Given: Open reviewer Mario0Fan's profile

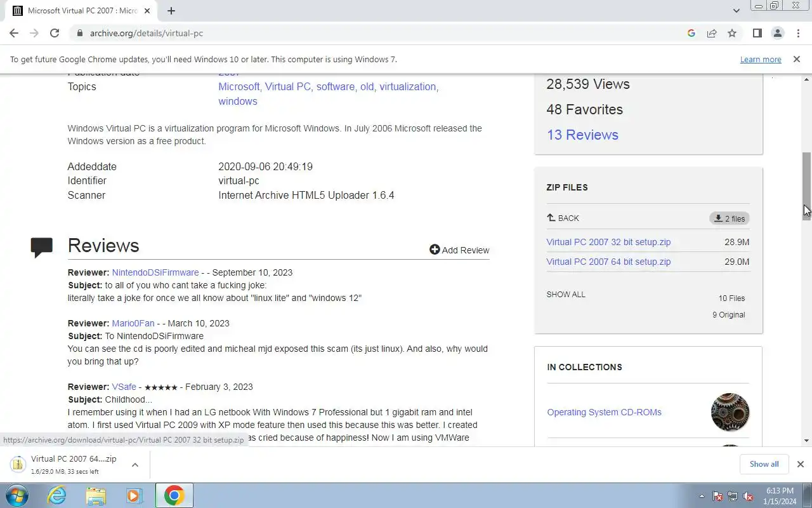Looking at the screenshot, I should 133,323.
